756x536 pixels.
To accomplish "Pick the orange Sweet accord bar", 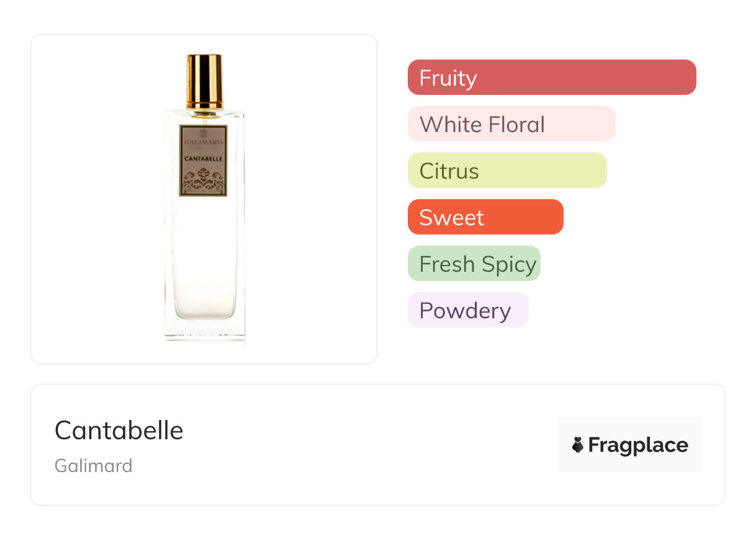I will (x=485, y=217).
